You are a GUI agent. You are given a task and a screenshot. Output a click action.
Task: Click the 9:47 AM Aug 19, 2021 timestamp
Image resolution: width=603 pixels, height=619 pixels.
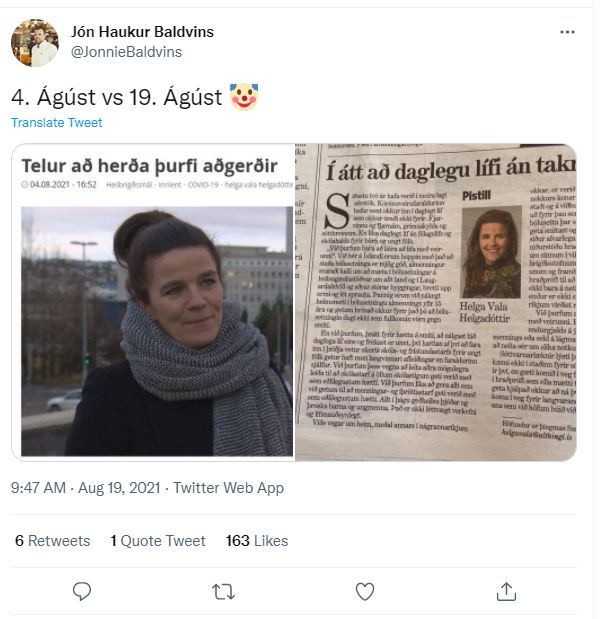86,488
